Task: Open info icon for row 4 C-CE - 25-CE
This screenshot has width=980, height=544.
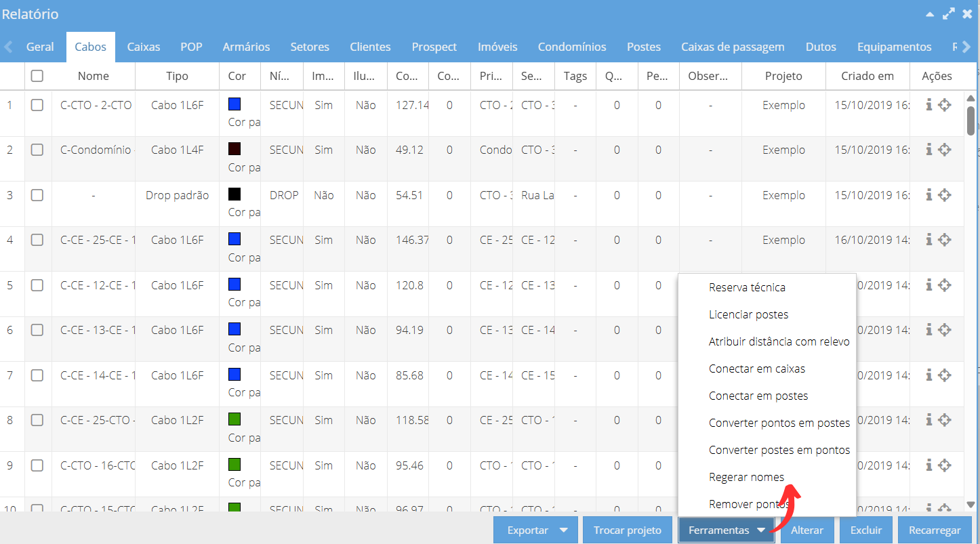Action: (x=929, y=240)
